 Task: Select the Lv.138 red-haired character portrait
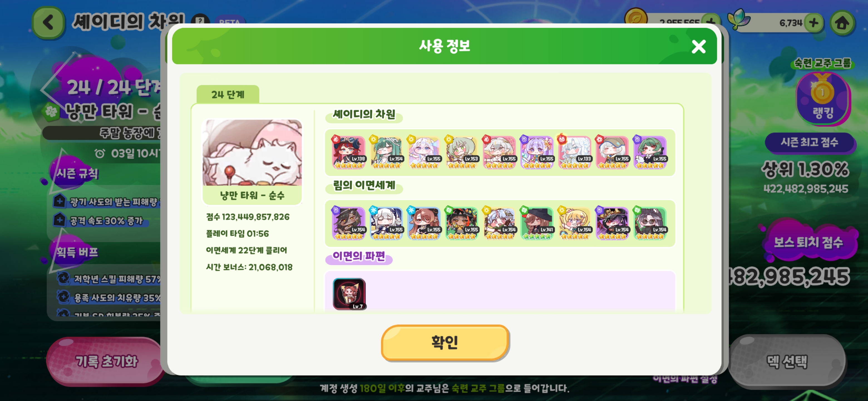(349, 152)
